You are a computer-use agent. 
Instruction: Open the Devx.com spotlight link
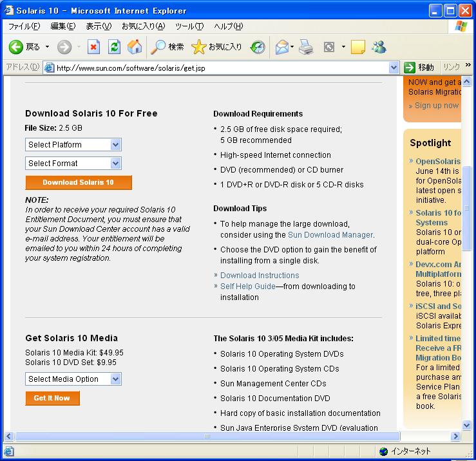(x=439, y=269)
